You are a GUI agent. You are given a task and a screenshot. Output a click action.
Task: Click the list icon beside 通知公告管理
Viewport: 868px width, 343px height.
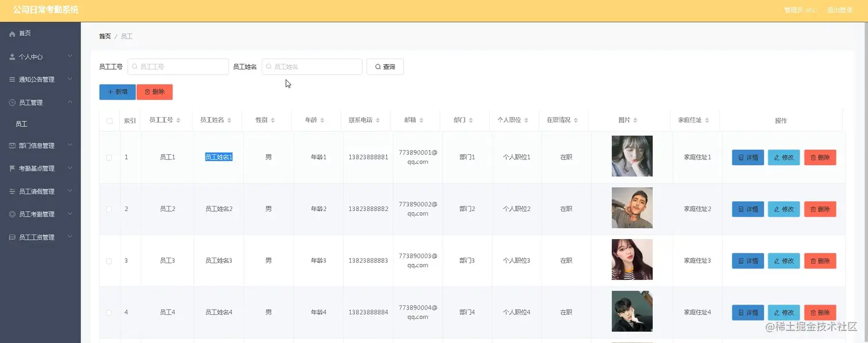click(12, 80)
